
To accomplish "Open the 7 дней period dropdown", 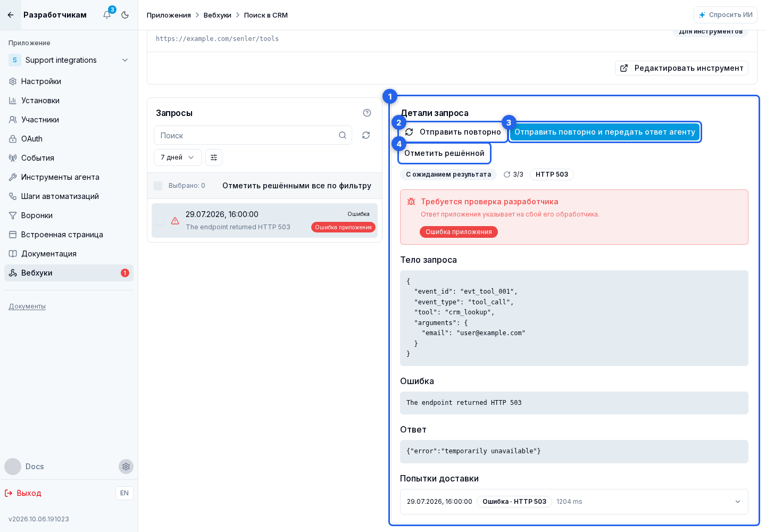I will (178, 157).
